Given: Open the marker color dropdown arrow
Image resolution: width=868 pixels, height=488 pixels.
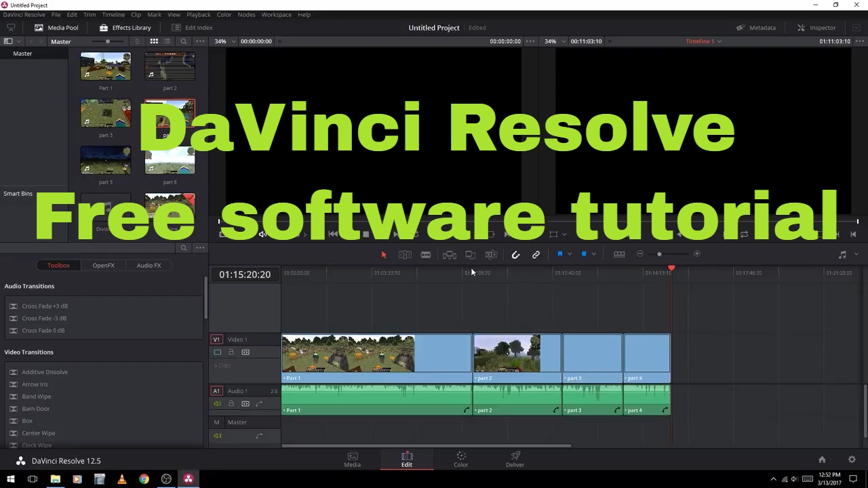Looking at the screenshot, I should tap(593, 254).
